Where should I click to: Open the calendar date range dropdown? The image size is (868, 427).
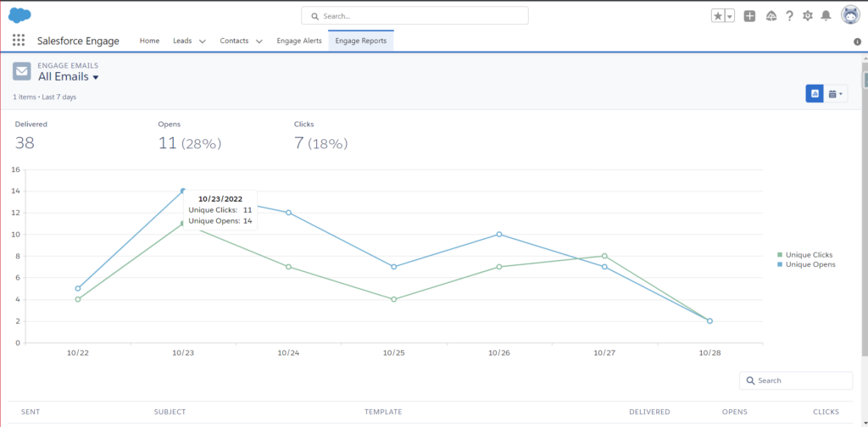tap(836, 94)
